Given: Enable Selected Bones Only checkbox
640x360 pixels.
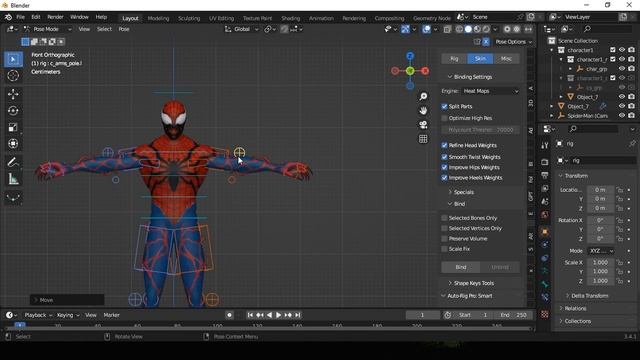Looking at the screenshot, I should tap(444, 218).
